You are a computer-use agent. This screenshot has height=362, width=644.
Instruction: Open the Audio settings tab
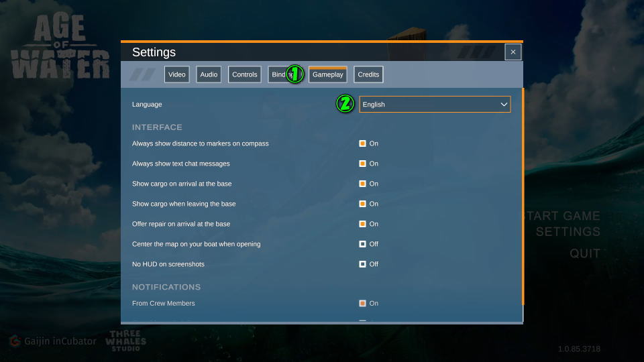coord(209,74)
